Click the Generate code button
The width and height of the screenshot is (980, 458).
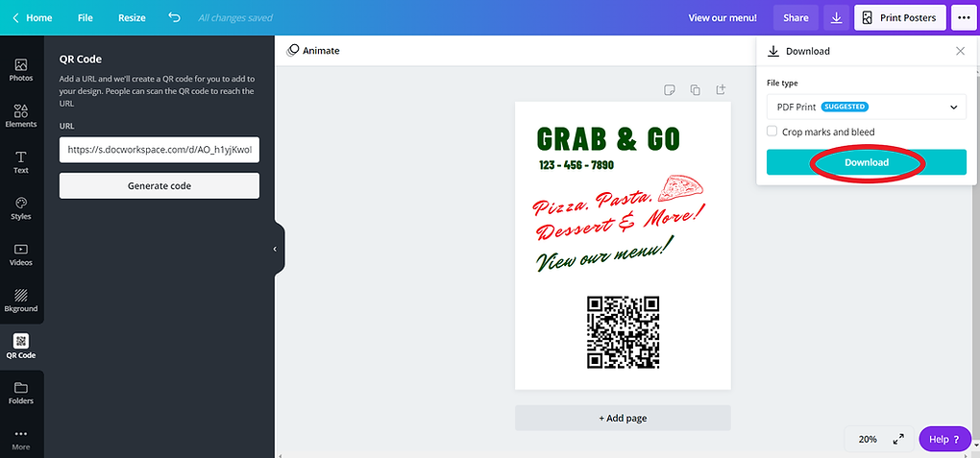(159, 185)
